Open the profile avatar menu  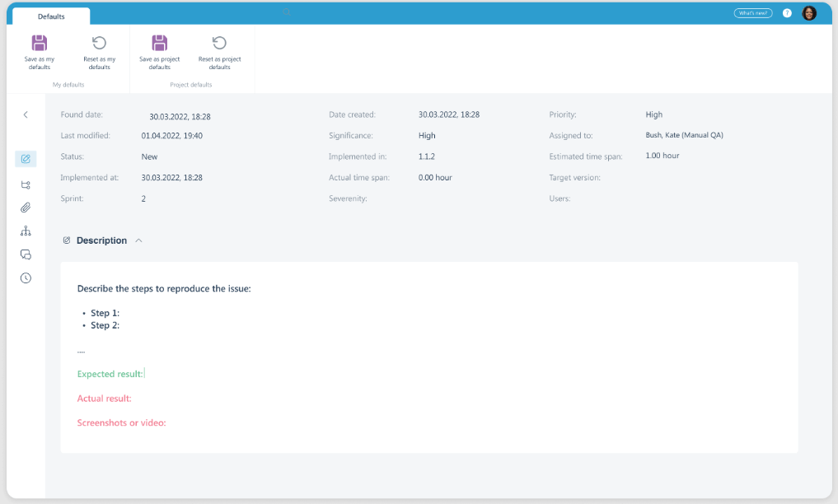coord(808,13)
